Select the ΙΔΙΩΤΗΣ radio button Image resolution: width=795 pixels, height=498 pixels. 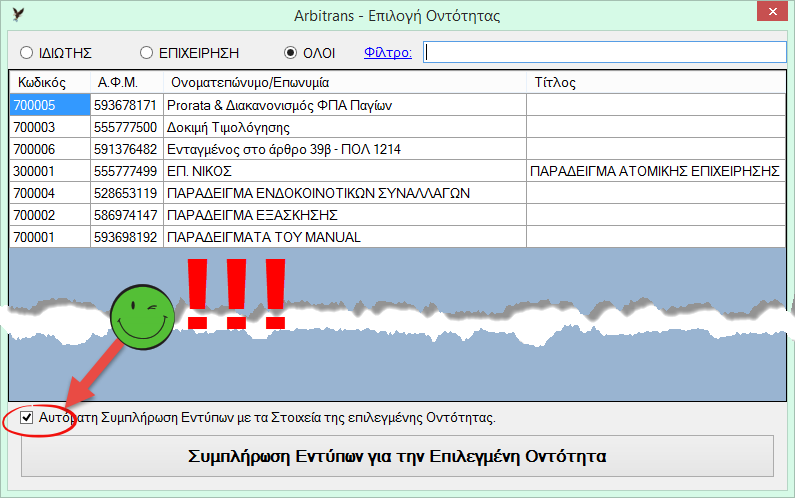coord(26,53)
